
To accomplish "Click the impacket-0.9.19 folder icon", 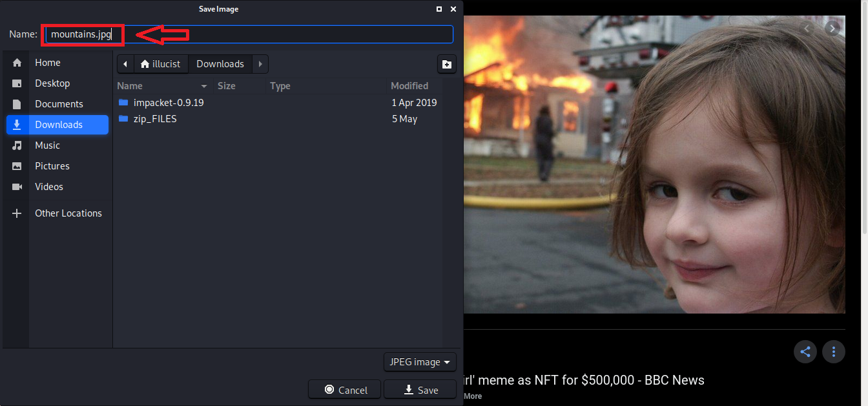I will pyautogui.click(x=124, y=103).
